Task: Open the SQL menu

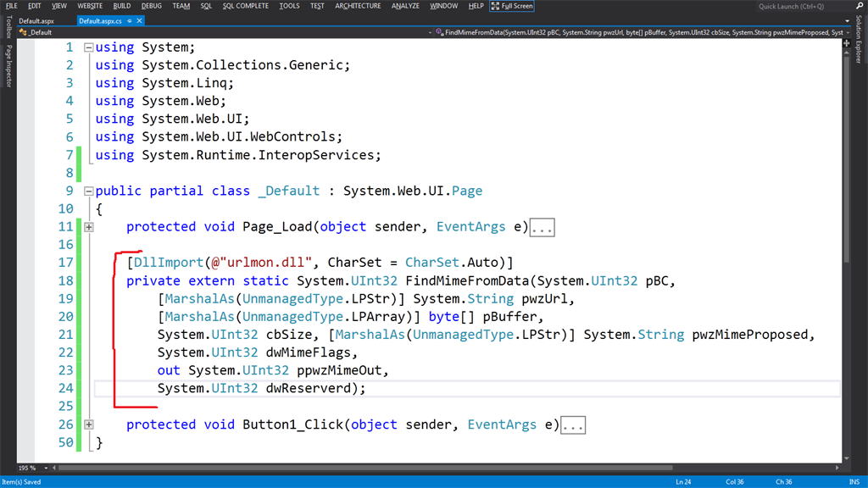Action: tap(206, 6)
